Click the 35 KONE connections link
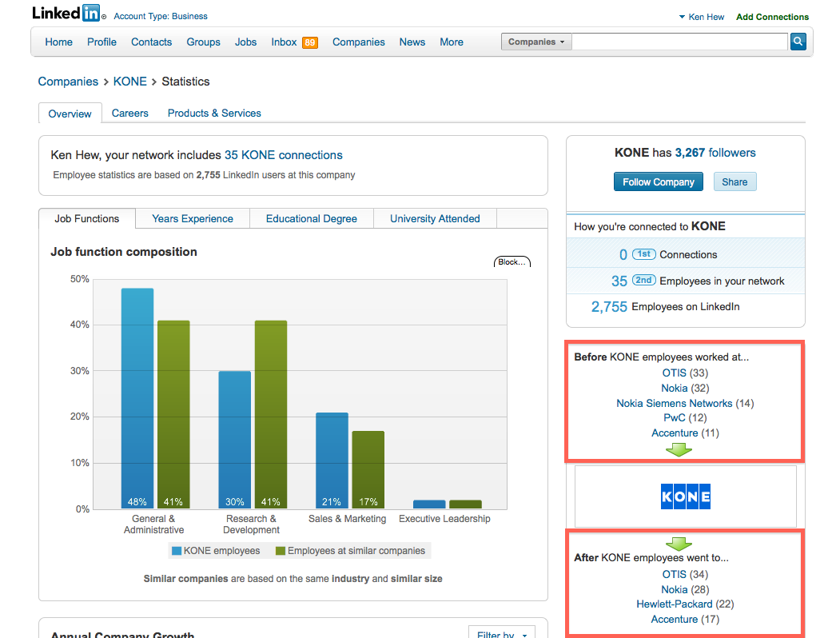 pos(284,155)
